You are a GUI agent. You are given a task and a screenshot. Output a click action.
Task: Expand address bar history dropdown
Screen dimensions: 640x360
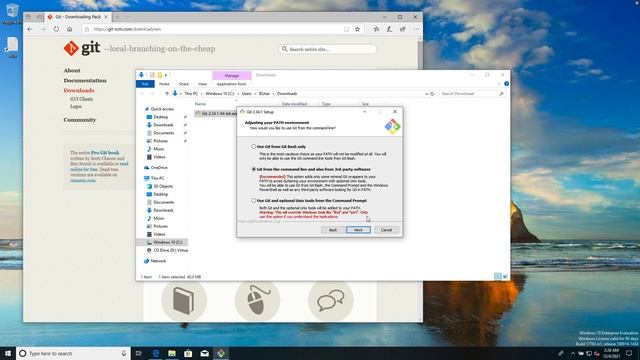[x=426, y=93]
